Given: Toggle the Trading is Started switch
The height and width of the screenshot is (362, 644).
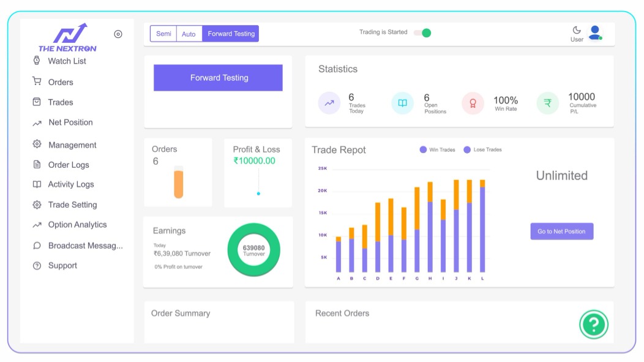Looking at the screenshot, I should (x=422, y=33).
